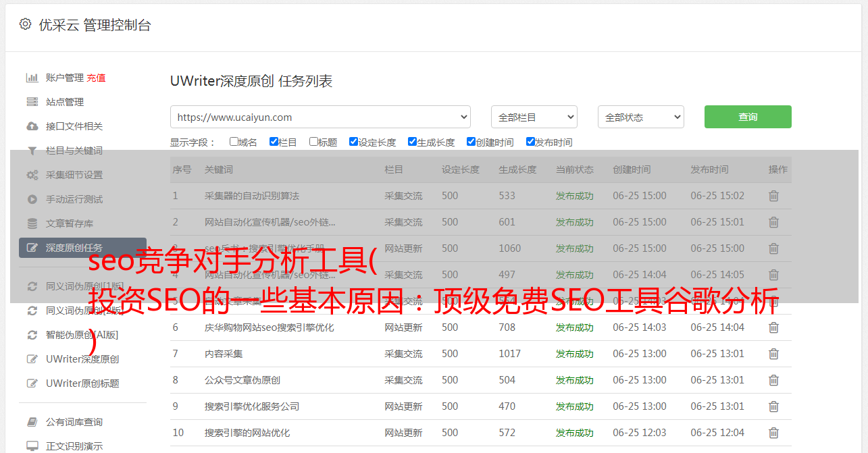Image resolution: width=868 pixels, height=453 pixels.
Task: Click the 公众号文章伪原创 keyword row
Action: pyautogui.click(x=242, y=380)
